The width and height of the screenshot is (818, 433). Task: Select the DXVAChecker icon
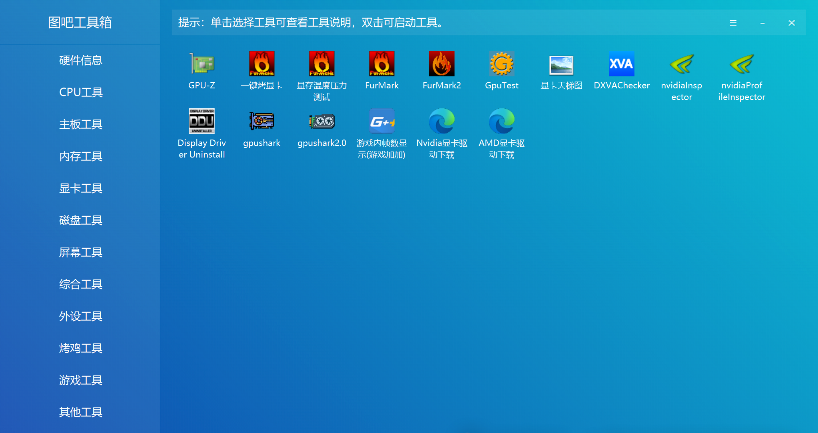[x=621, y=65]
